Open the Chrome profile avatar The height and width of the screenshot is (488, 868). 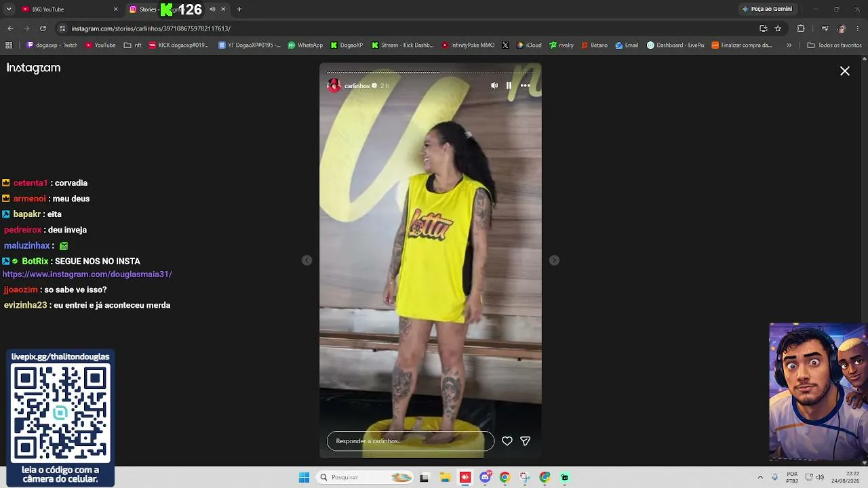[842, 28]
